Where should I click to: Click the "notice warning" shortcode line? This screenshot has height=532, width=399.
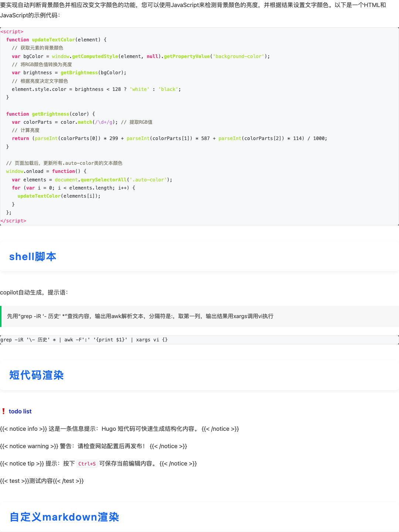93,446
